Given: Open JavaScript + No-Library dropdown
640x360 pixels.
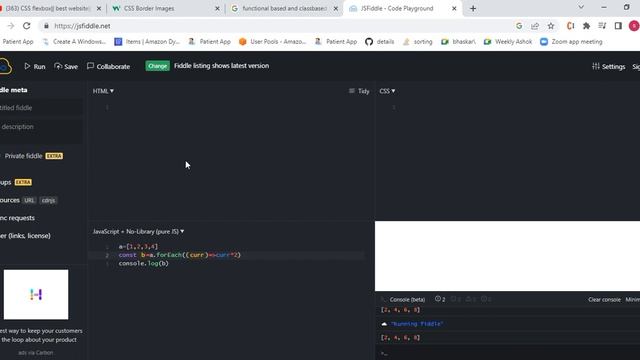Looking at the screenshot, I should coord(138,231).
